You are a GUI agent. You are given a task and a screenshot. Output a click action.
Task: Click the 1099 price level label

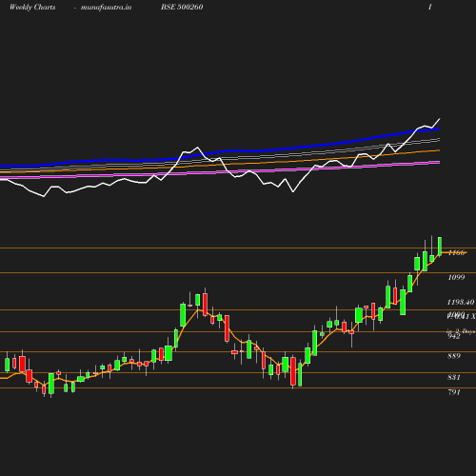pyautogui.click(x=456, y=277)
